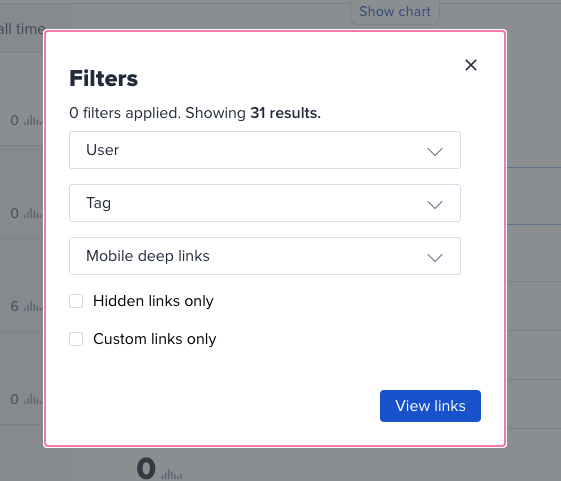Click the chevron arrow in the User field
The height and width of the screenshot is (481, 561).
[x=435, y=151]
